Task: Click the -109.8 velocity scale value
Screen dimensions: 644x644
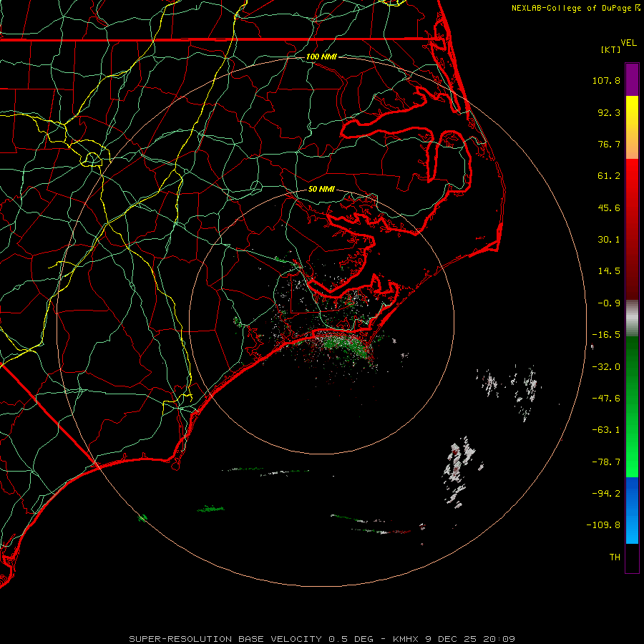Action: [603, 525]
